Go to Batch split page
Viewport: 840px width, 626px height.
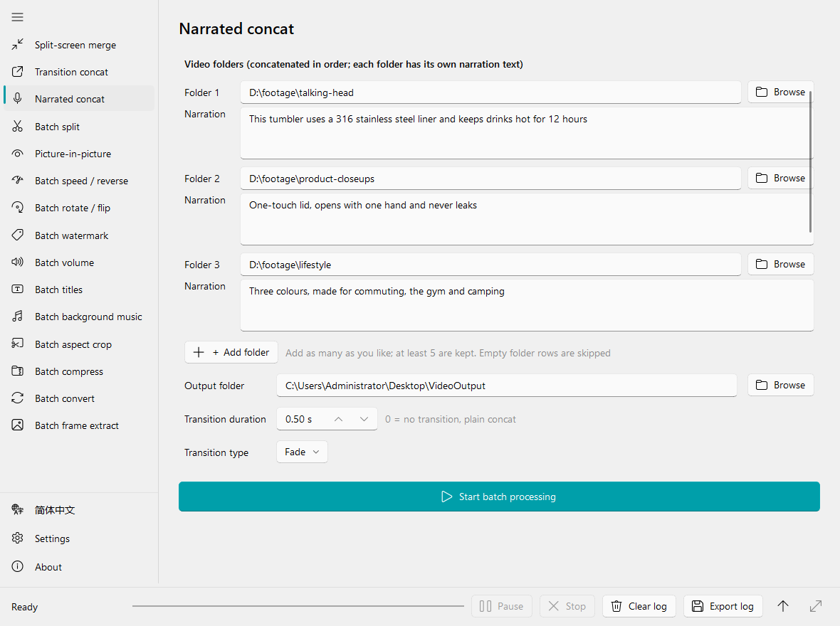pos(79,127)
